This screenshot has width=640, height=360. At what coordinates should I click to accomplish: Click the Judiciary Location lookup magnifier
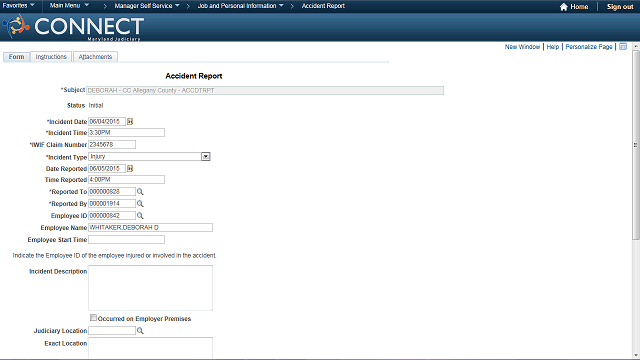click(140, 331)
